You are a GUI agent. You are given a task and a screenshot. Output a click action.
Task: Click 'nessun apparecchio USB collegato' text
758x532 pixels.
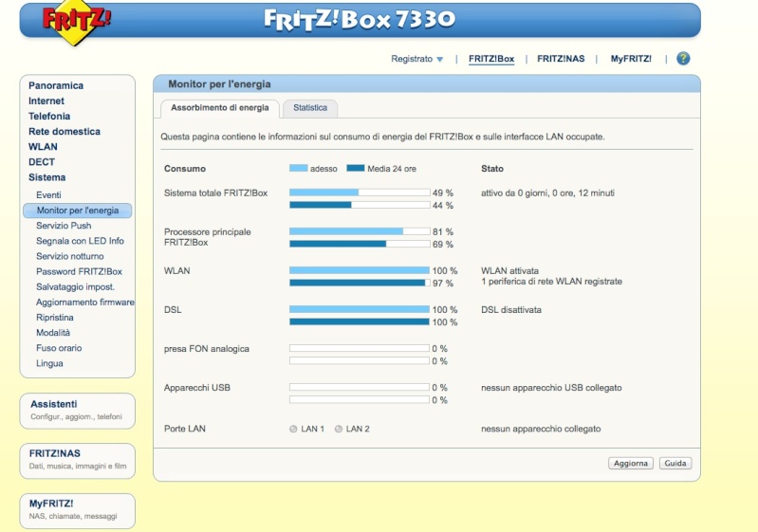(551, 388)
